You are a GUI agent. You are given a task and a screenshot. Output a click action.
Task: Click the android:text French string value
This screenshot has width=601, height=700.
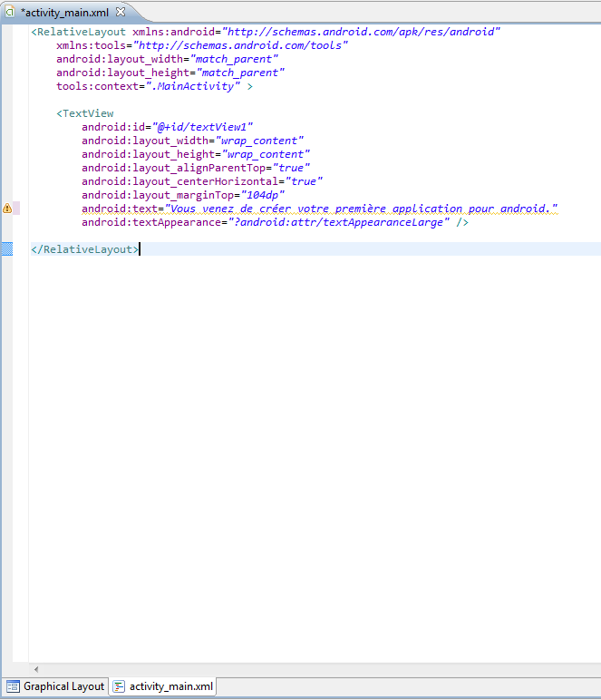[362, 209]
